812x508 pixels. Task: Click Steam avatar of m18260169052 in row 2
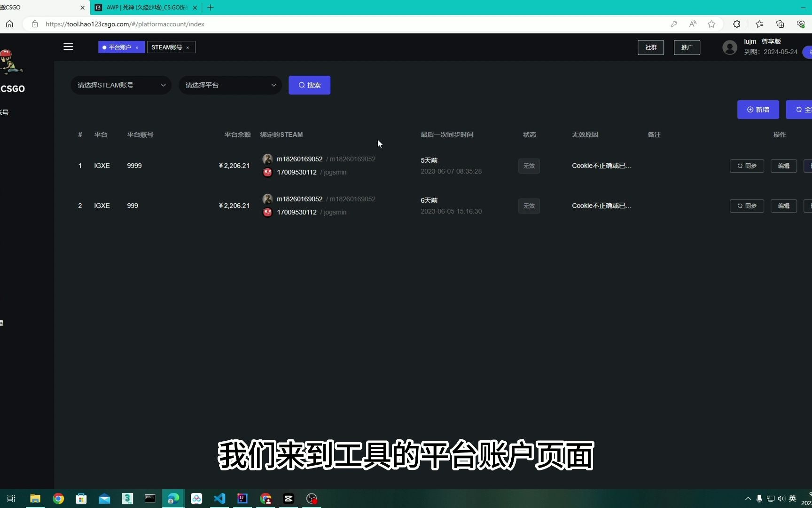tap(267, 199)
